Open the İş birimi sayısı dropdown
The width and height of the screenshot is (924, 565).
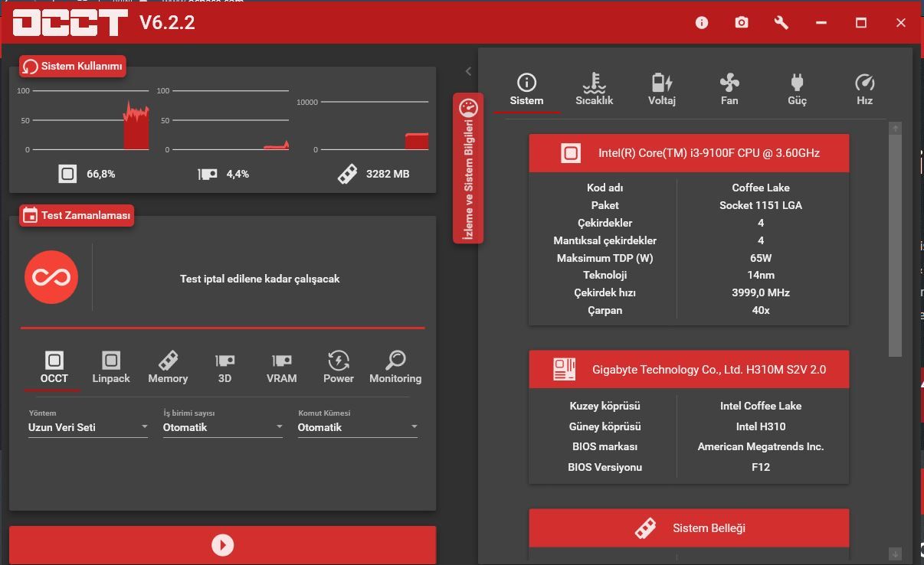(223, 427)
